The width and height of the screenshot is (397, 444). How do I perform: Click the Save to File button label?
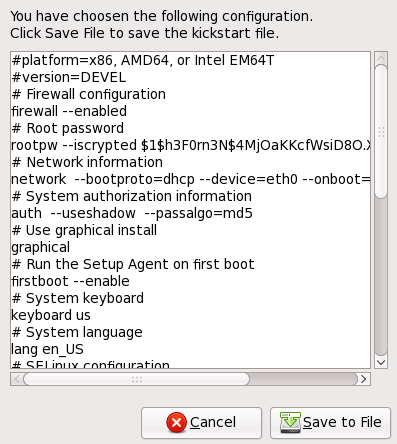click(x=342, y=422)
